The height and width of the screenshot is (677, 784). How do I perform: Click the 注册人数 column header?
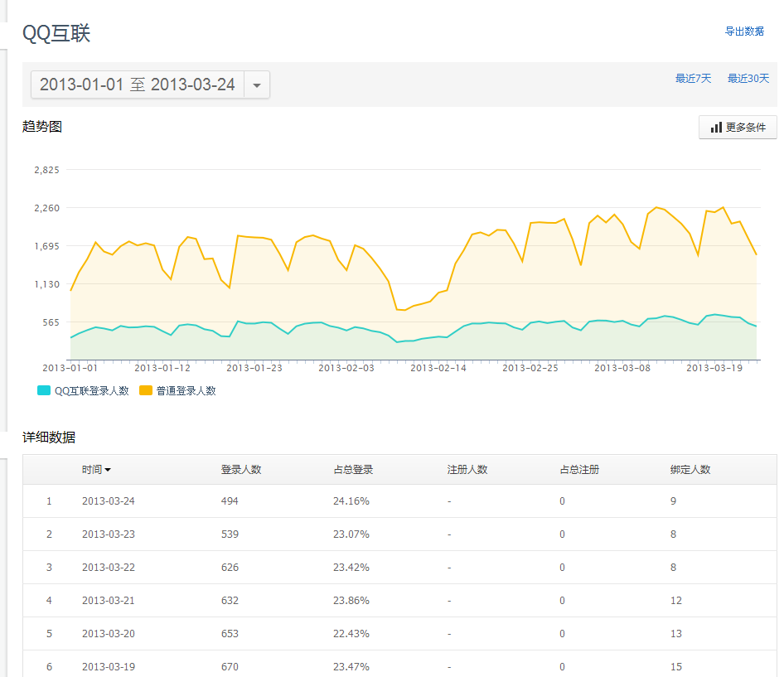(467, 470)
